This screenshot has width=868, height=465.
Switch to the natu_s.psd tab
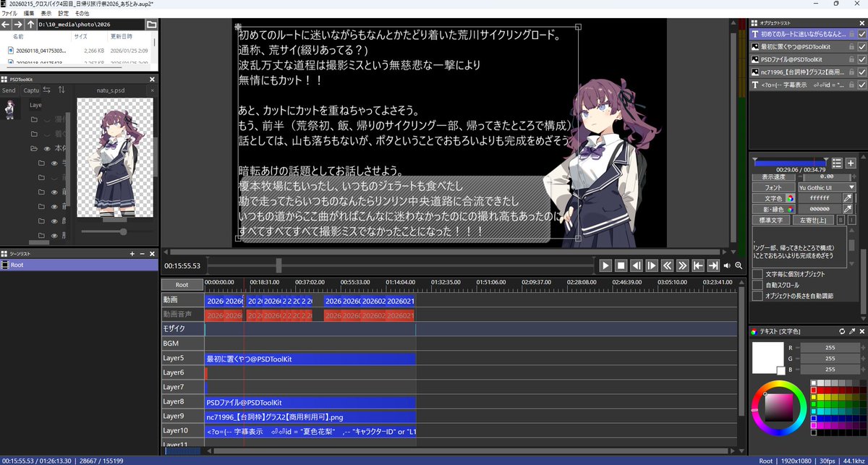[111, 90]
